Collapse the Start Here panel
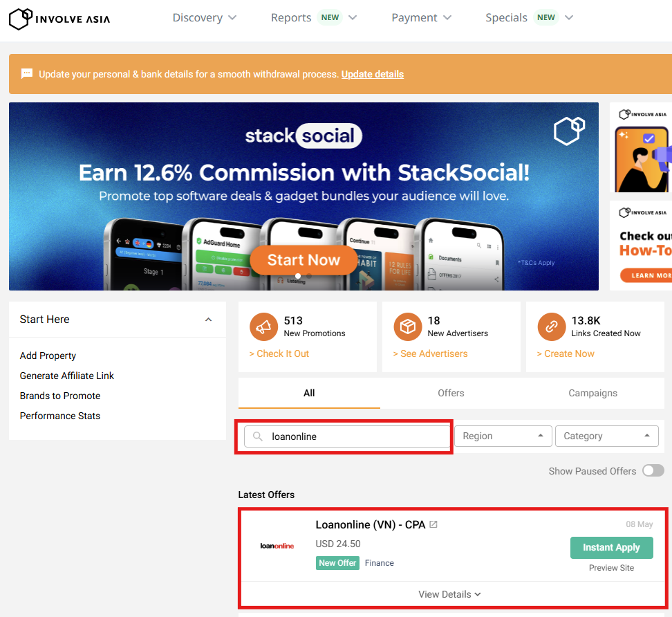The image size is (672, 617). 209,320
